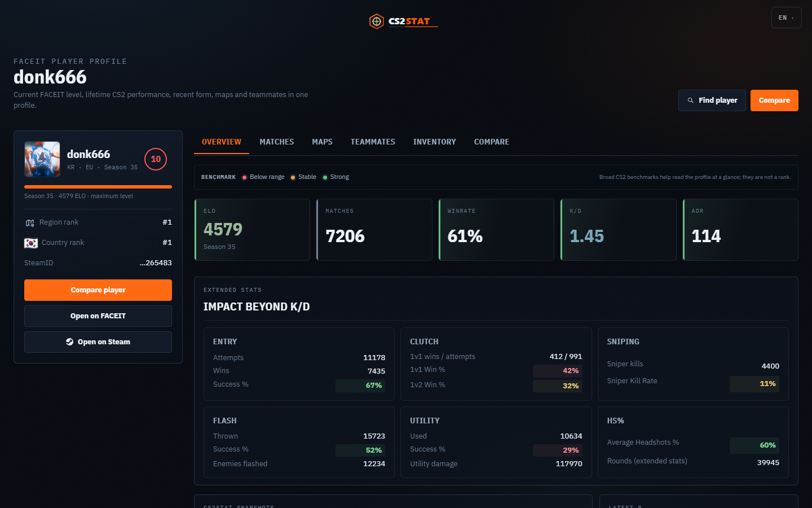Image resolution: width=812 pixels, height=508 pixels.
Task: Click the Region rank #1 value
Action: click(167, 222)
